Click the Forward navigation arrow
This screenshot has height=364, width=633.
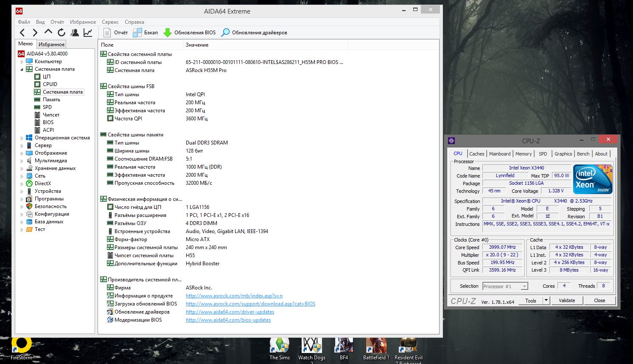pyautogui.click(x=35, y=33)
